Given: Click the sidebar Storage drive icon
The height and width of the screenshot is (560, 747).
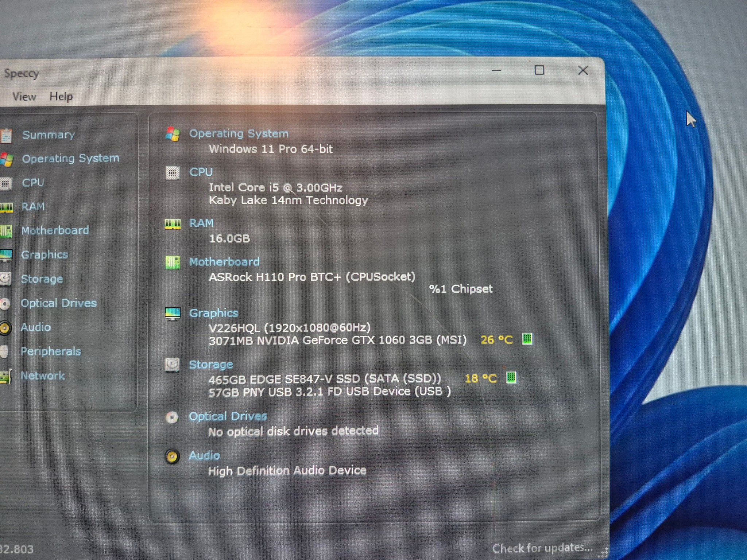Looking at the screenshot, I should tap(5, 279).
